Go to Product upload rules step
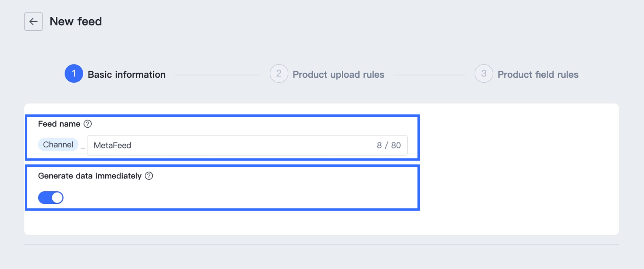The height and width of the screenshot is (269, 644). click(x=338, y=75)
